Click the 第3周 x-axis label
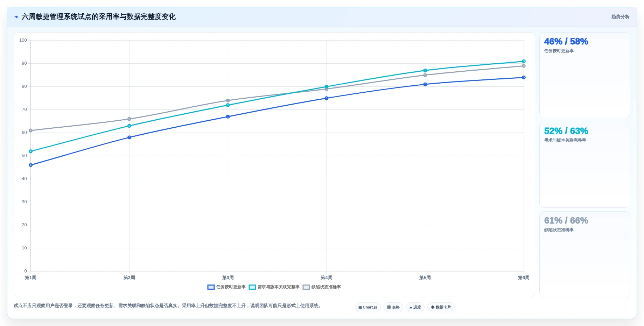Image resolution: width=644 pixels, height=326 pixels. pos(228,278)
